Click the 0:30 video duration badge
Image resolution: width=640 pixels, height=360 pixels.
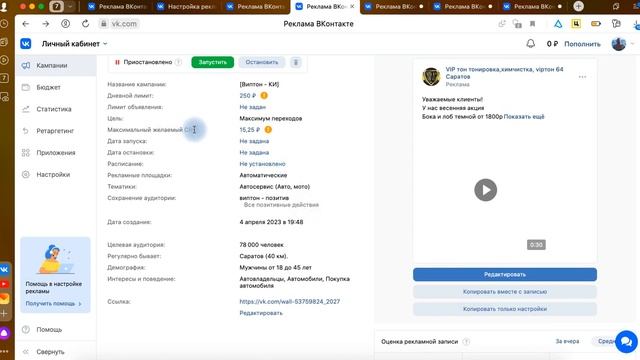pyautogui.click(x=536, y=245)
